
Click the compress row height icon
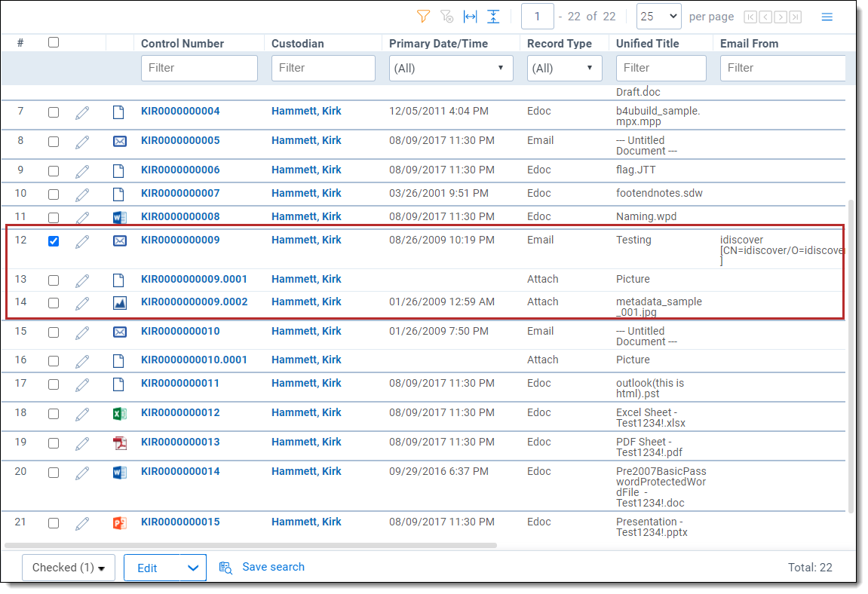(x=493, y=17)
